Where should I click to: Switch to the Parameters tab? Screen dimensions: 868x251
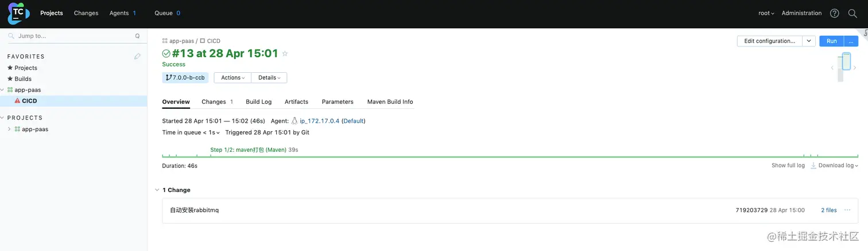click(x=338, y=102)
